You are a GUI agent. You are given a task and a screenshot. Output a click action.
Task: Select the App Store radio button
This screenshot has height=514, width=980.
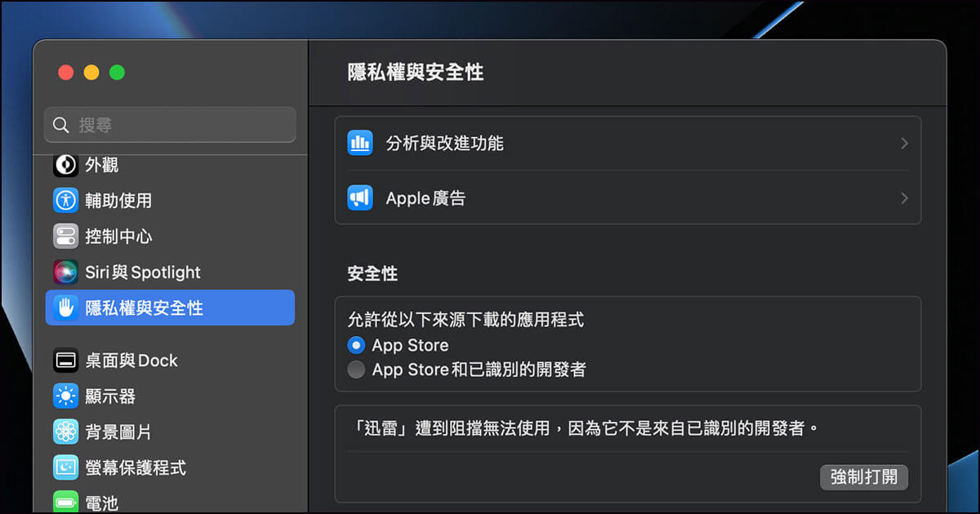pos(355,345)
